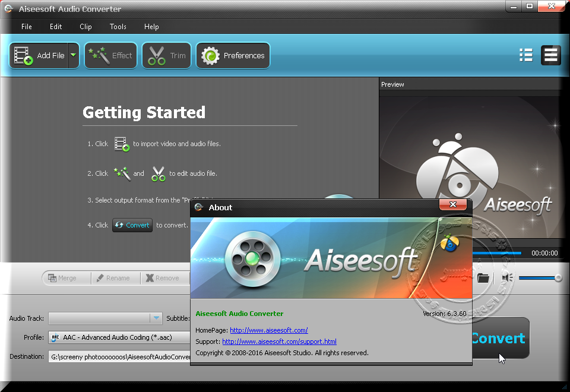Viewport: 570px width, 392px height.
Task: Close the About dialog
Action: click(453, 204)
